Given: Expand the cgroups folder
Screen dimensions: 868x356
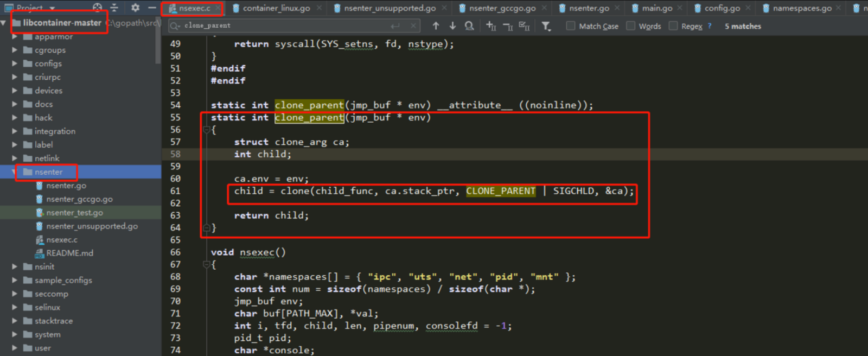Looking at the screenshot, I should coord(15,50).
